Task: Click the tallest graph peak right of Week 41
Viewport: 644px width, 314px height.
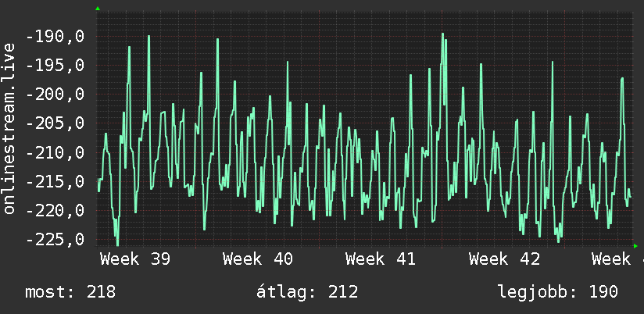Action: tap(442, 34)
